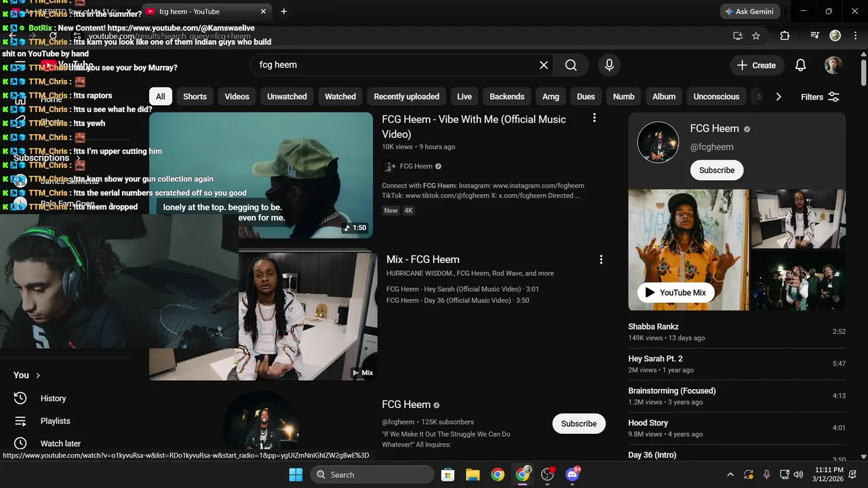Select the Unwatched filter chip
The width and height of the screenshot is (868, 488).
287,96
